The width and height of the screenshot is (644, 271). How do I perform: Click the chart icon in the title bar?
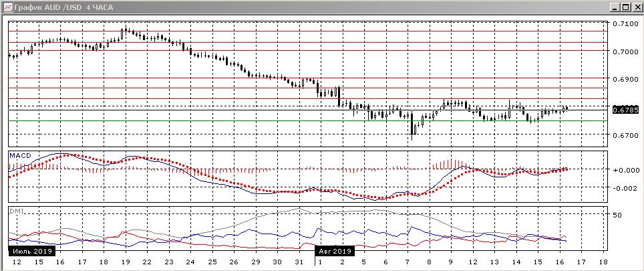click(x=7, y=7)
